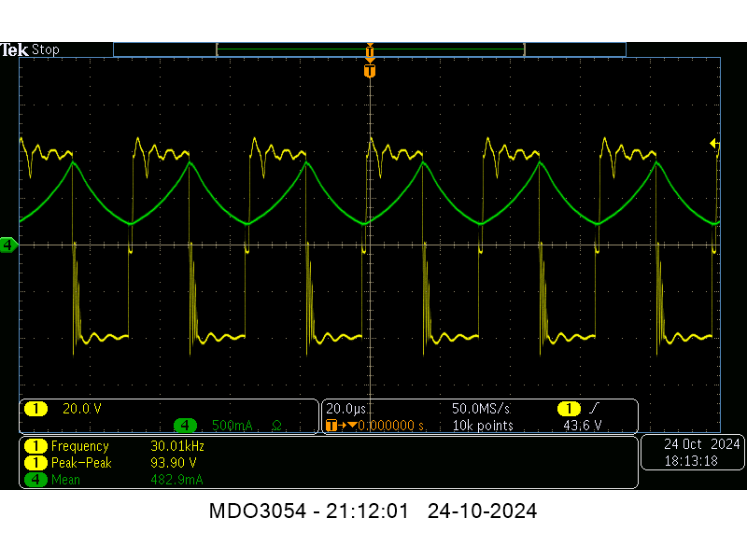This screenshot has height=560, width=747.
Task: Click the green channel 4 ground marker
Action: pos(9,245)
